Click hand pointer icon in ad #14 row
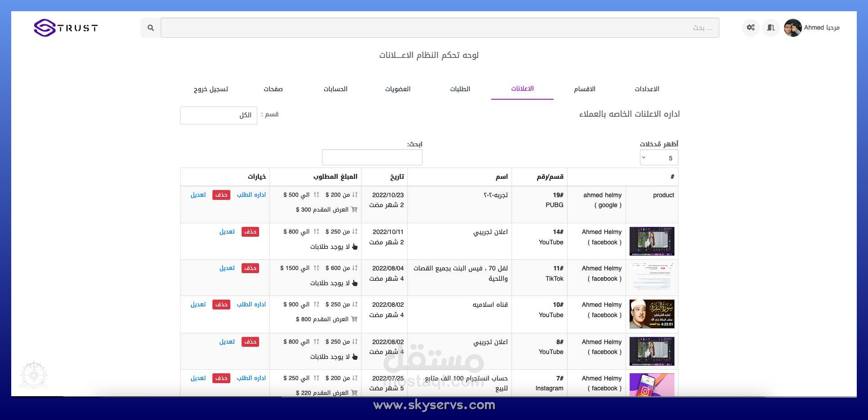 point(355,247)
